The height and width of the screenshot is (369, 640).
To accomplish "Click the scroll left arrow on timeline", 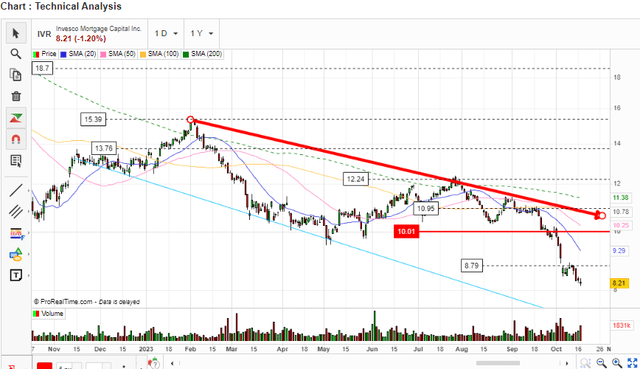I will click(172, 363).
